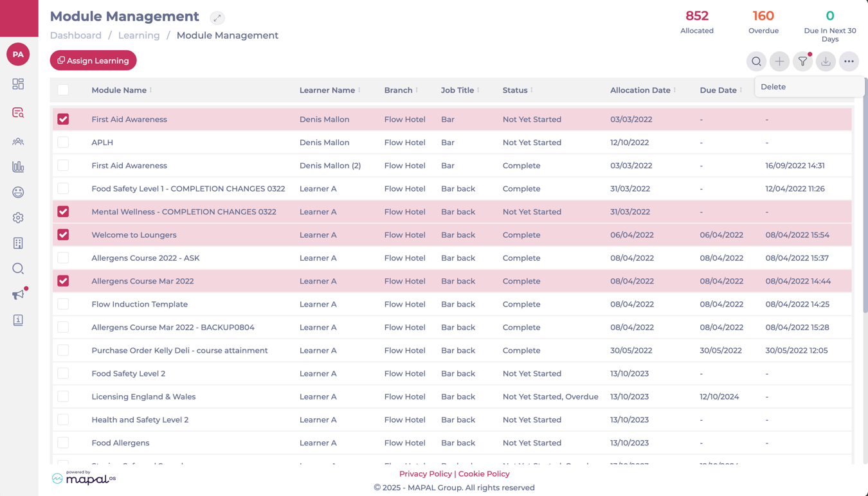Open the building icon in sidebar
Viewport: 868px width, 496px height.
point(18,243)
